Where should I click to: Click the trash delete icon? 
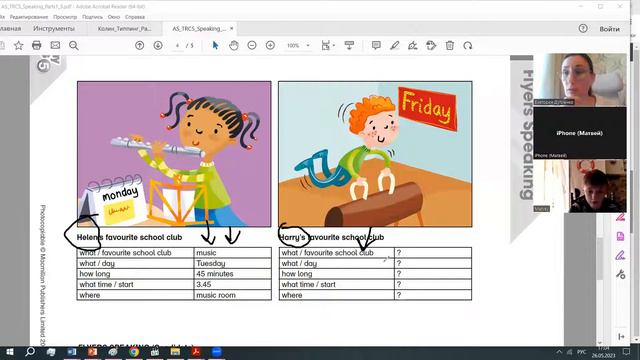tap(449, 45)
